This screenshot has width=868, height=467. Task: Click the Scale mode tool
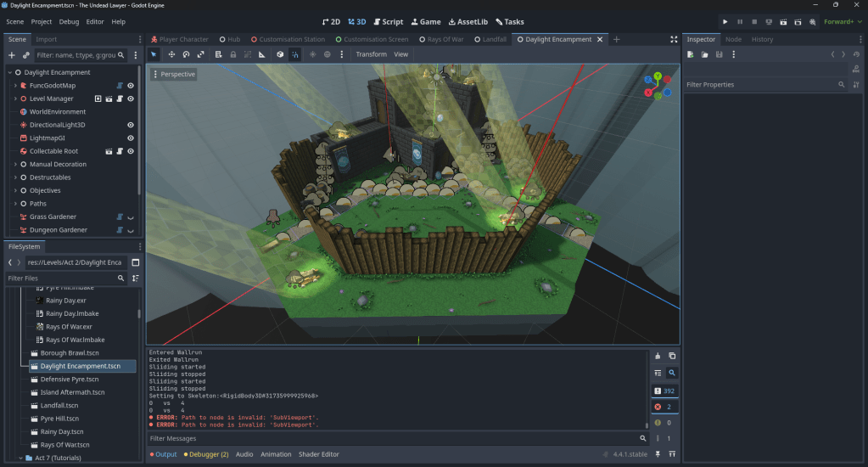200,54
